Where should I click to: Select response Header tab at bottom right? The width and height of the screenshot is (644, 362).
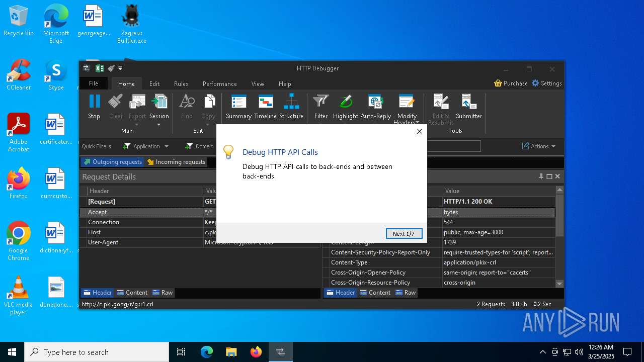click(x=341, y=293)
